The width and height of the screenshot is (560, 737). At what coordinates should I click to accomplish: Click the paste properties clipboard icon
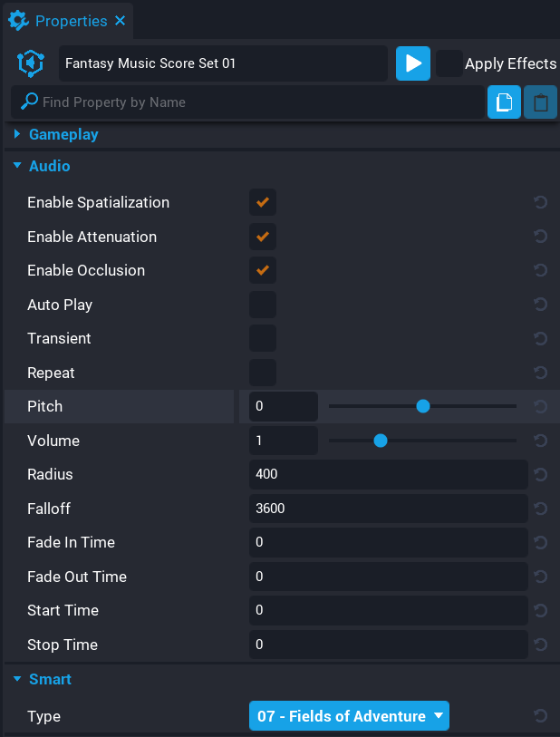pos(540,102)
